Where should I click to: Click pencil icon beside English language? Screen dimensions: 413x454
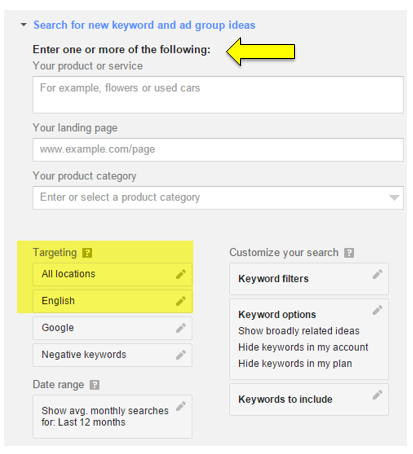tap(181, 301)
